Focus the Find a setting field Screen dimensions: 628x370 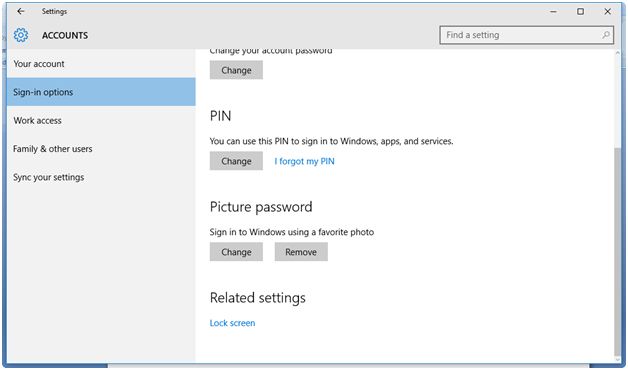(x=526, y=35)
